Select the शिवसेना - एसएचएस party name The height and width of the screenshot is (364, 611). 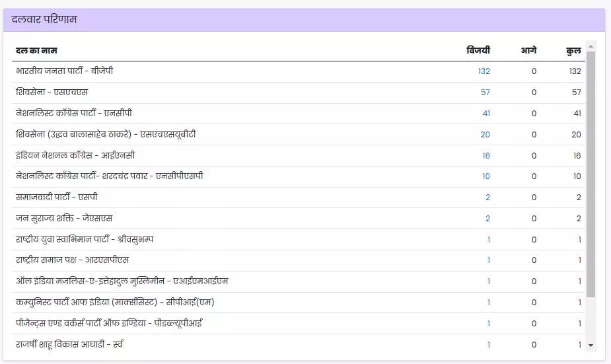[x=52, y=92]
